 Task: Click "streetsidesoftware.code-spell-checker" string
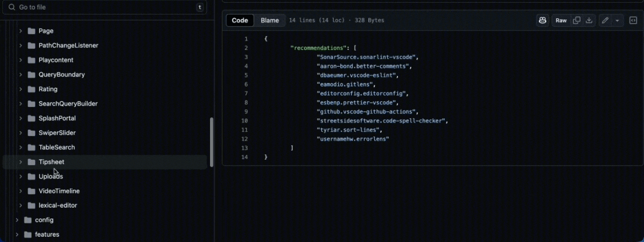pyautogui.click(x=381, y=120)
